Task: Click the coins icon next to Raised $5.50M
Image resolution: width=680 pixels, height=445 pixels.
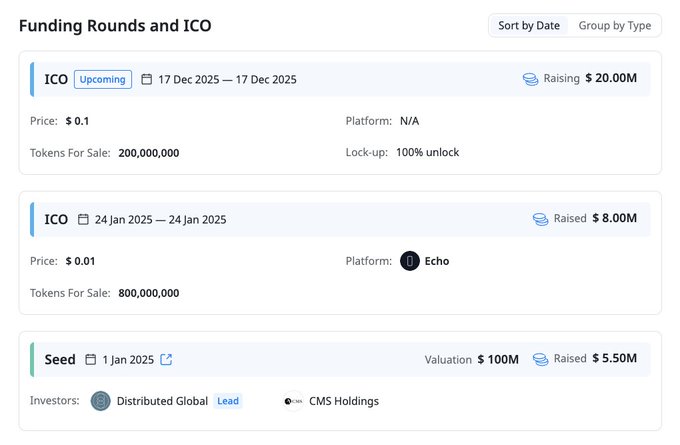Action: (540, 358)
